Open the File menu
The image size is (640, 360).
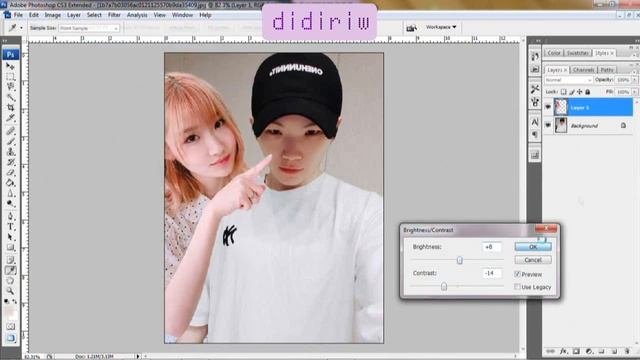click(x=18, y=15)
